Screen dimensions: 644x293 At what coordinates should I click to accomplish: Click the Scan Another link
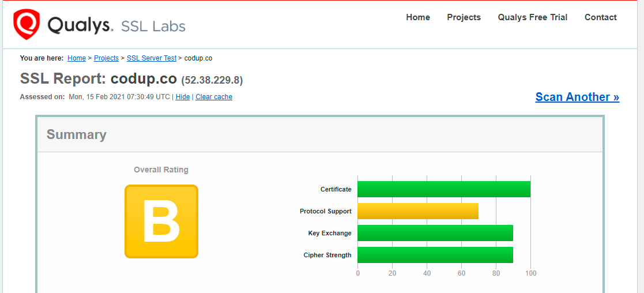point(577,97)
